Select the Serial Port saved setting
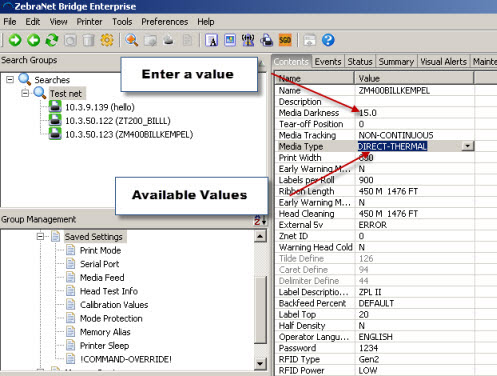This screenshot has width=497, height=376. (x=99, y=264)
